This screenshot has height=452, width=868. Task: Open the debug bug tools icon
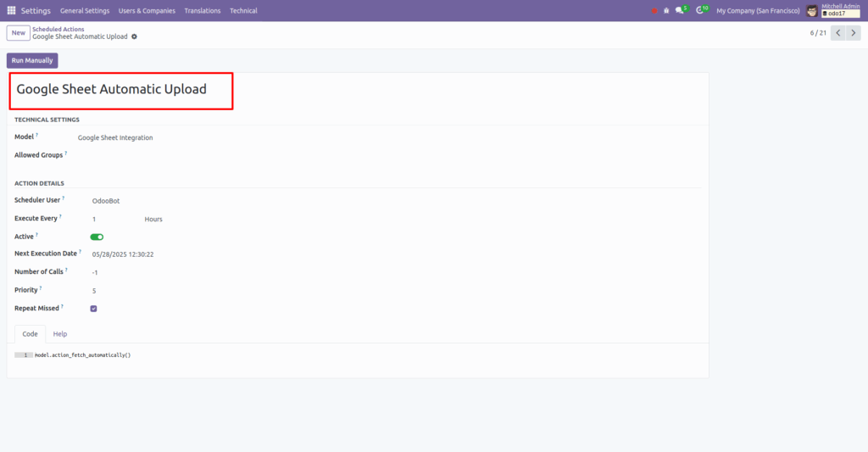[x=666, y=10]
